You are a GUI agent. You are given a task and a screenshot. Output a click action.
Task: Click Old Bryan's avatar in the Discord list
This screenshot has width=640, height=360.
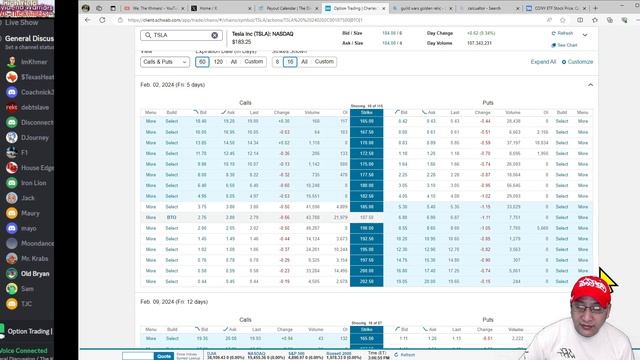click(x=12, y=273)
